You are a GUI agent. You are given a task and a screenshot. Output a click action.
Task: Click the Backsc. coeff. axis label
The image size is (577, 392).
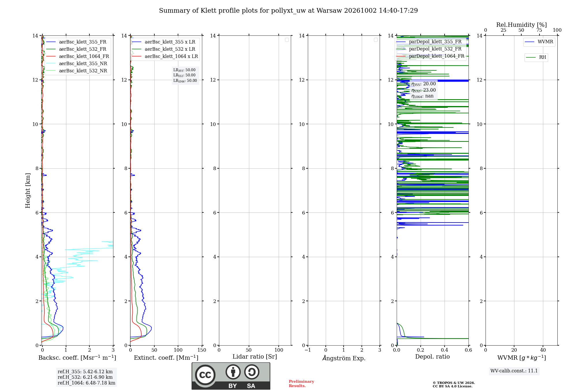pyautogui.click(x=77, y=358)
